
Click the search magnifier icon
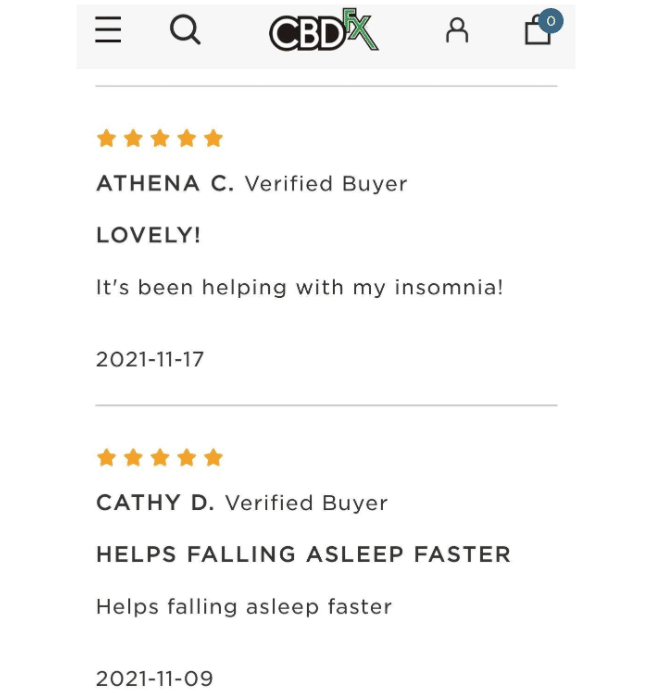[x=185, y=31]
